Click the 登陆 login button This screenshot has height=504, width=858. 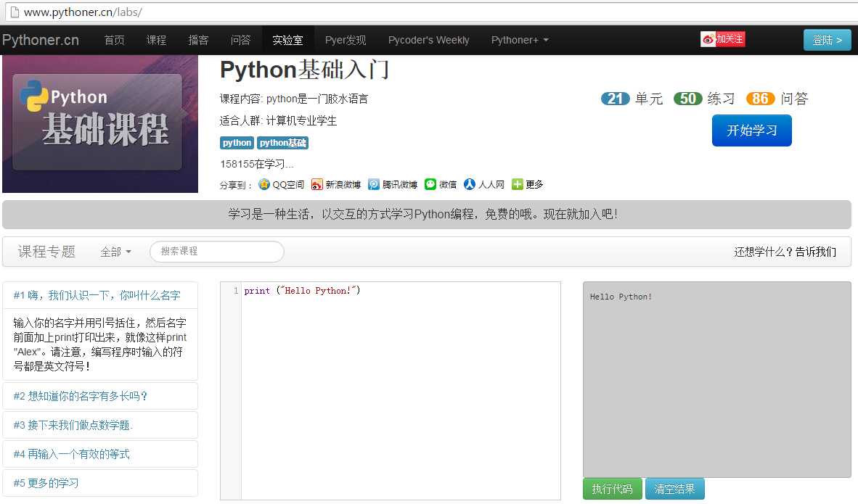click(x=827, y=40)
